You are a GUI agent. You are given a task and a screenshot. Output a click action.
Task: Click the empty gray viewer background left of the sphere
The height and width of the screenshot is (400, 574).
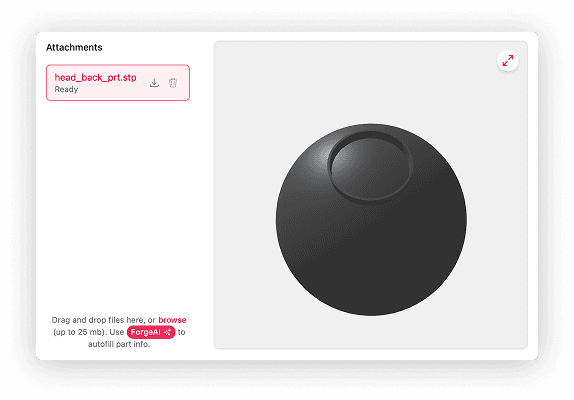(x=245, y=220)
